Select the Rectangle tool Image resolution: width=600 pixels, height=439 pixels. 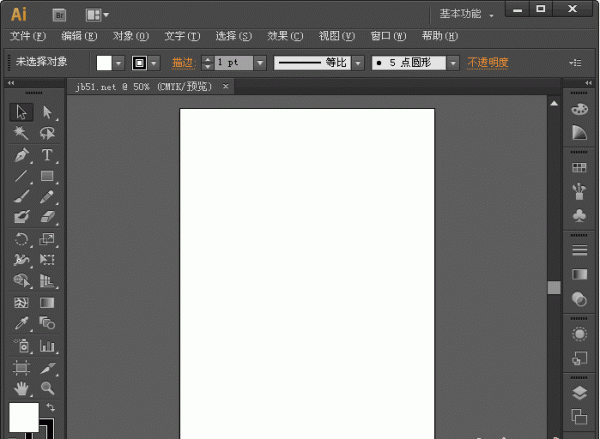pyautogui.click(x=47, y=176)
